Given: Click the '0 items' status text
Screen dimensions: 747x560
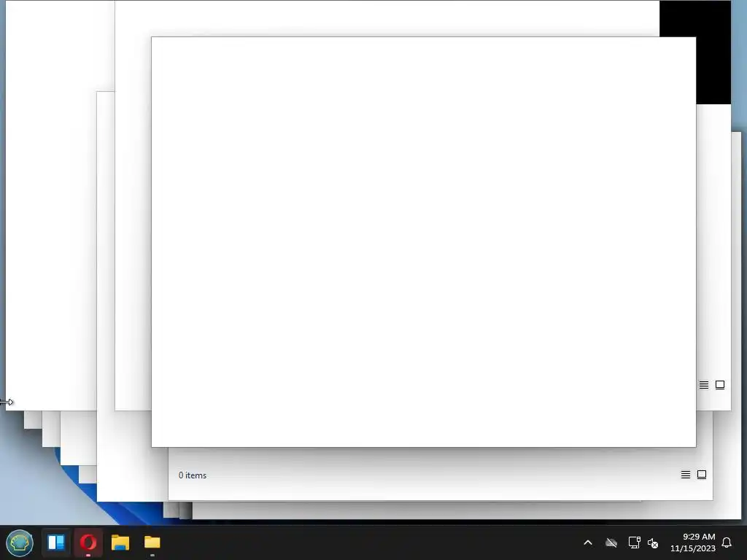Looking at the screenshot, I should (193, 475).
